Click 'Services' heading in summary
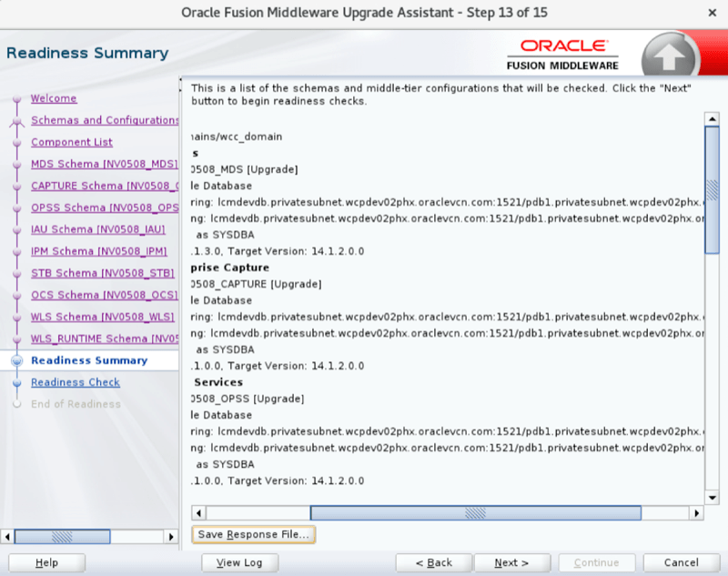The height and width of the screenshot is (576, 728). (x=218, y=382)
